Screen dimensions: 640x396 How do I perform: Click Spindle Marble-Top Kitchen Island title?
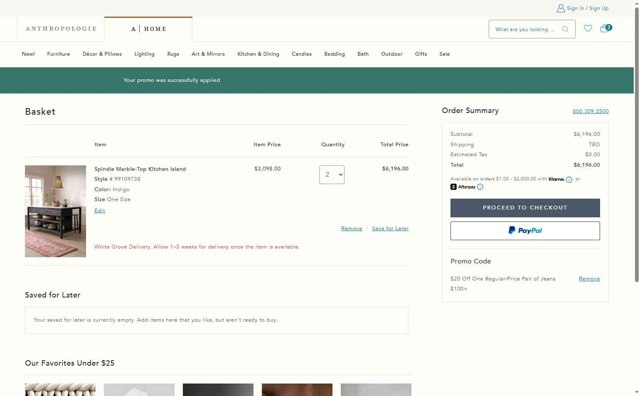(140, 169)
